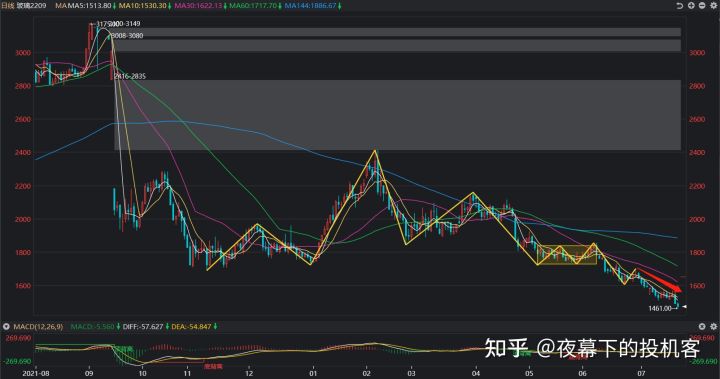Select the MA30:1622.13 moving average label
The width and height of the screenshot is (720, 379).
(x=198, y=6)
